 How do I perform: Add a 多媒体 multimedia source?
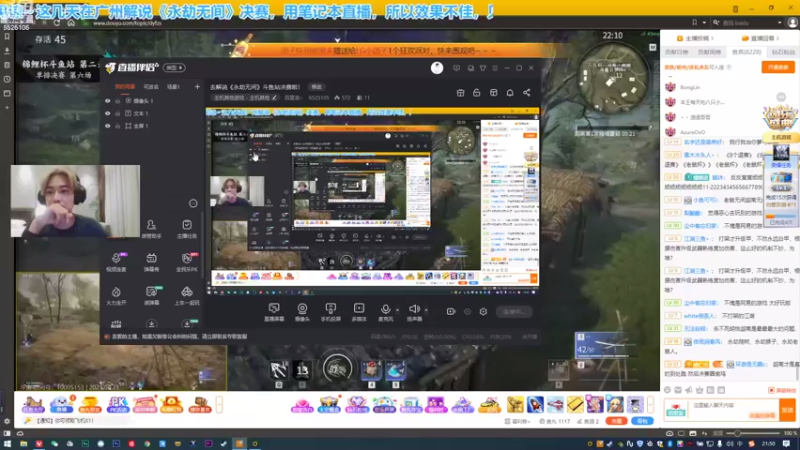click(x=359, y=312)
